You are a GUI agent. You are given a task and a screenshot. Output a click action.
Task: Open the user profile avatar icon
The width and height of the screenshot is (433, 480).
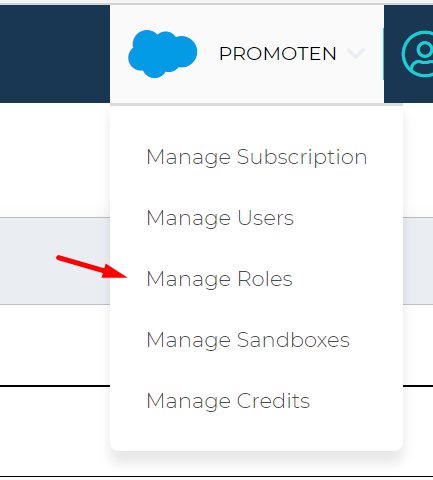[x=417, y=54]
